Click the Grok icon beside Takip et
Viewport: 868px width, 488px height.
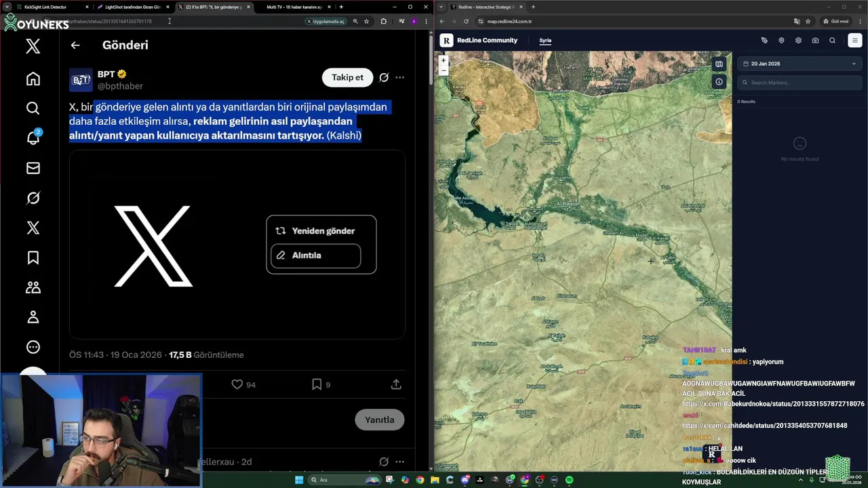click(x=384, y=77)
